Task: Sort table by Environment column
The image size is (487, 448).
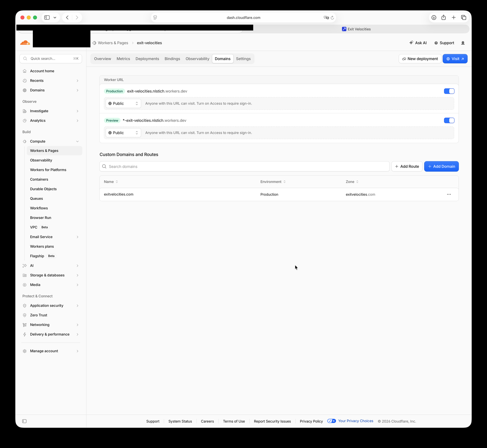Action: 273,182
